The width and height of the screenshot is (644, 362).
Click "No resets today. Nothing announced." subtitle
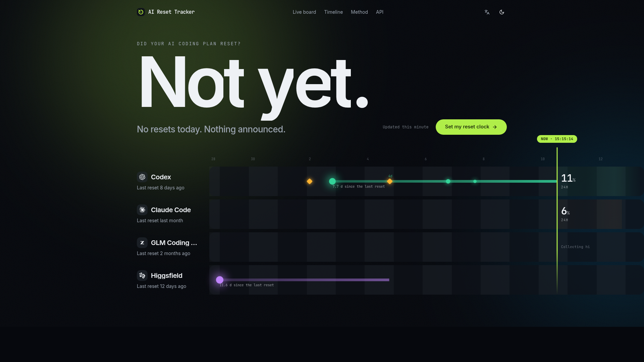click(x=211, y=129)
